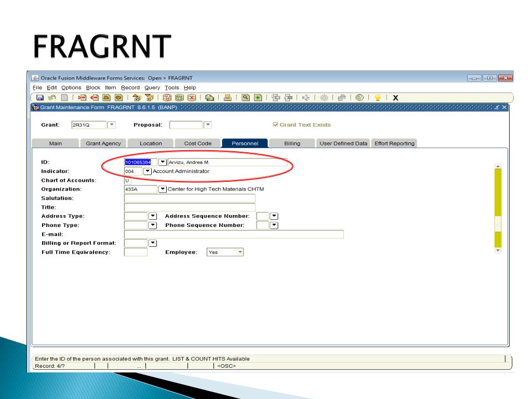Click the black X Exit icon in toolbar

pyautogui.click(x=395, y=98)
